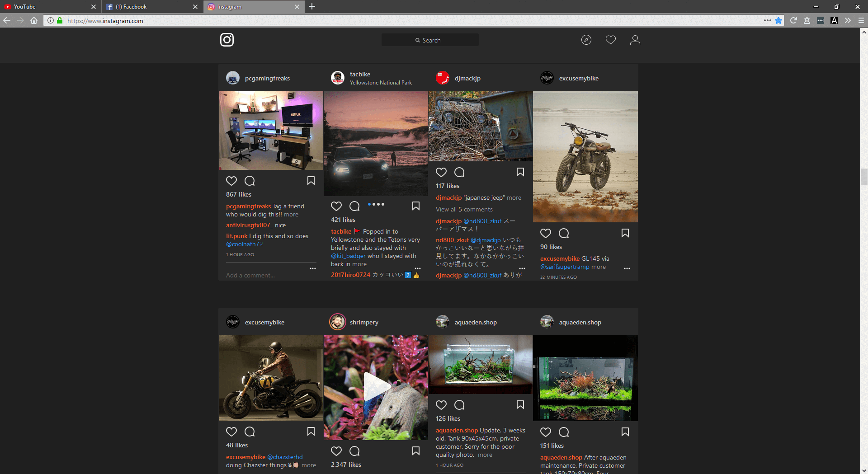This screenshot has height=474, width=868.
Task: Comment on the shrimpery video post
Action: click(x=354, y=451)
